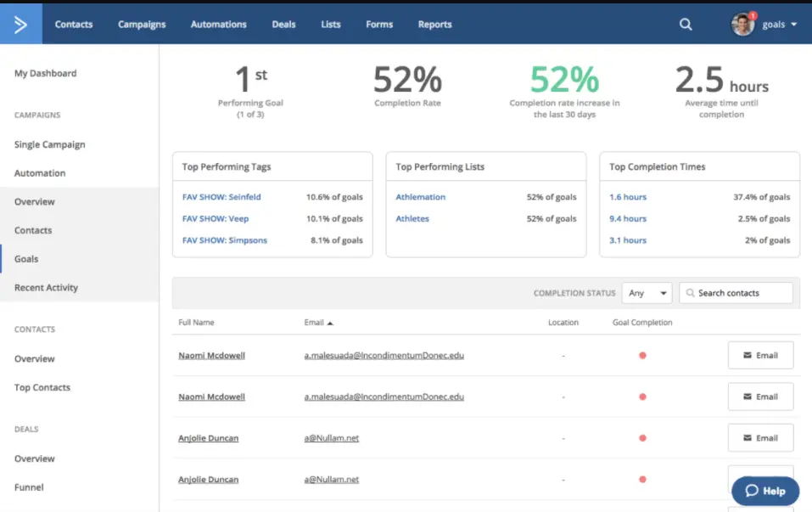This screenshot has height=512, width=812.
Task: Open the Athletes list link
Action: (413, 218)
